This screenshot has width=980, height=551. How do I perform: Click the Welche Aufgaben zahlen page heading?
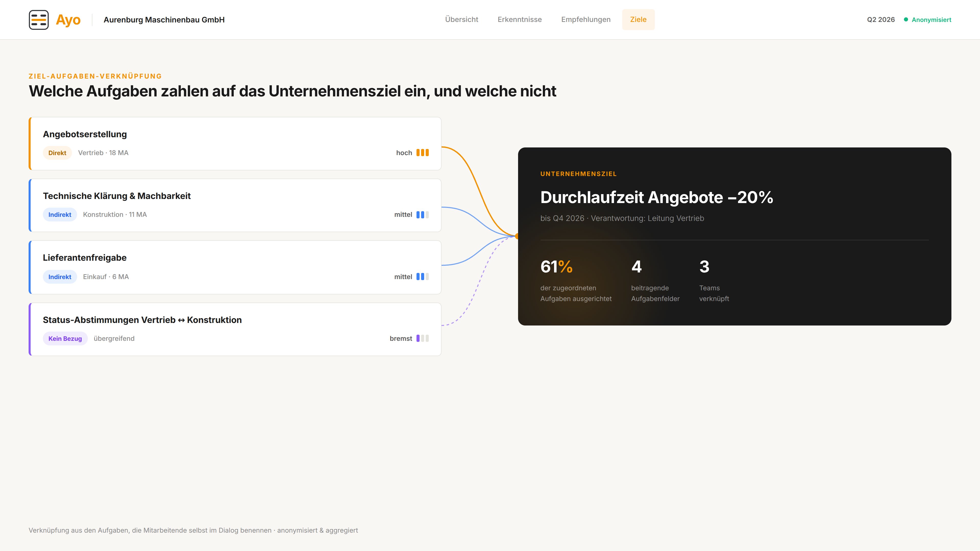292,91
